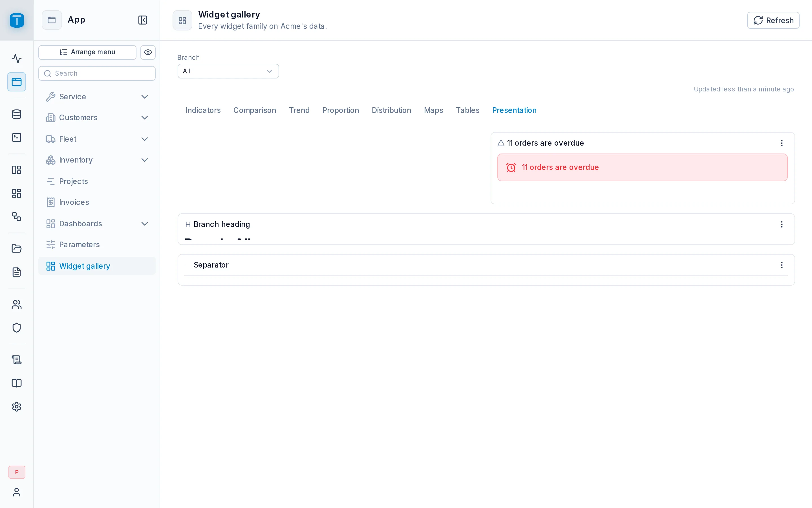Image resolution: width=812 pixels, height=508 pixels.
Task: Click the document file icon in rail
Action: click(x=17, y=272)
